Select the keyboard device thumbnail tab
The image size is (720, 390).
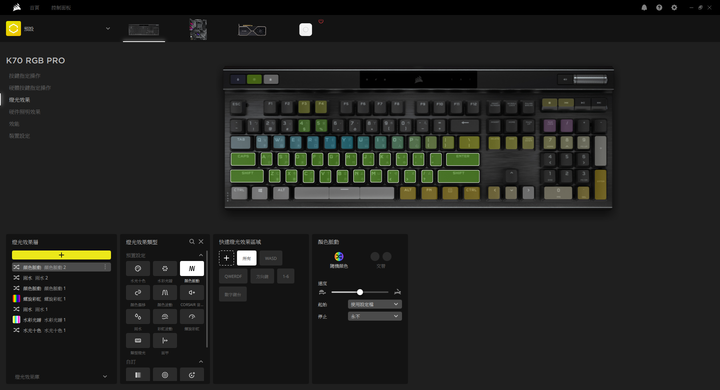click(144, 30)
